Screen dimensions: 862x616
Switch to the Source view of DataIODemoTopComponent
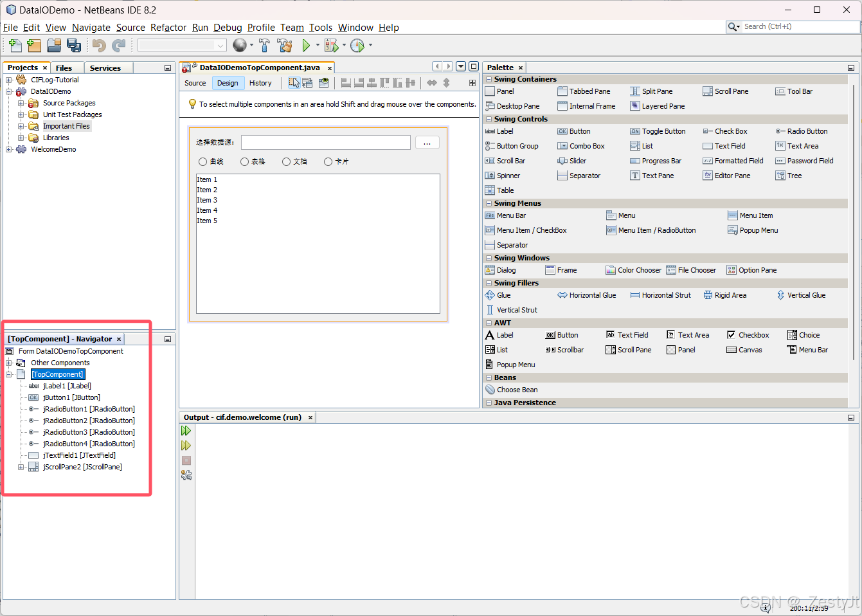(195, 82)
